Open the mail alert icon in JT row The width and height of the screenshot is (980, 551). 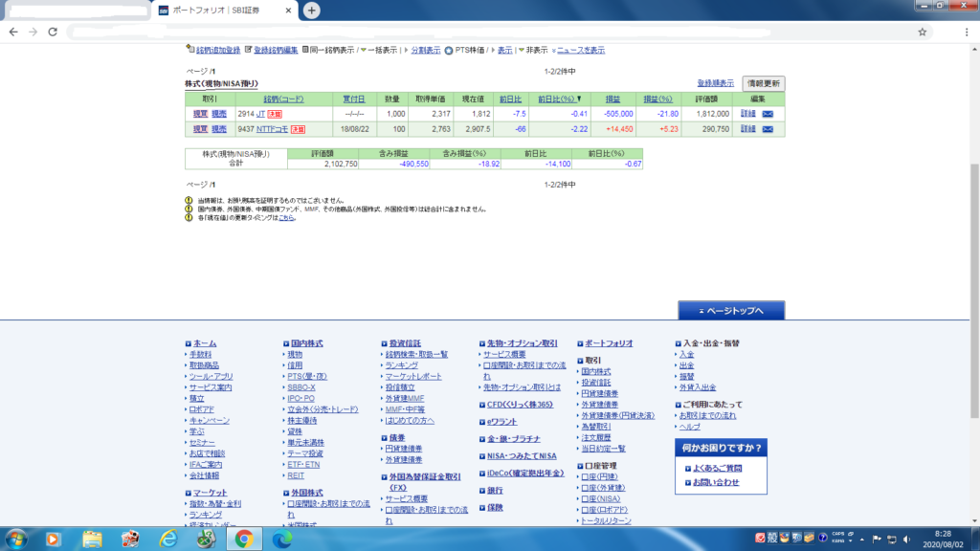tap(768, 114)
